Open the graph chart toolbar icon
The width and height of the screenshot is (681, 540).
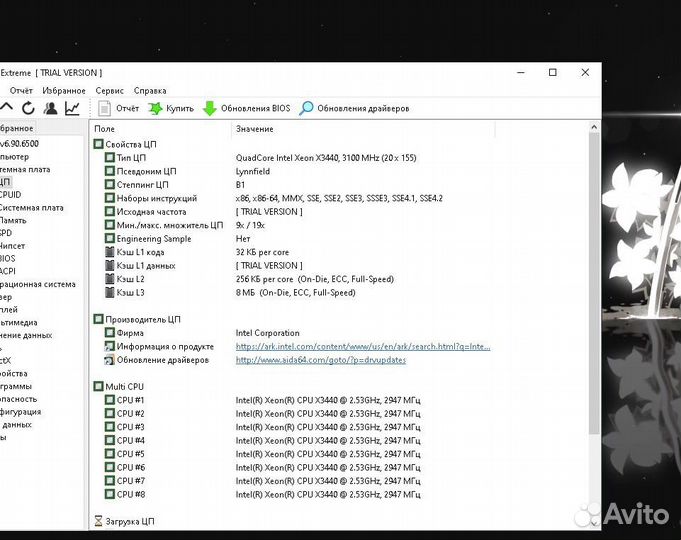point(72,108)
